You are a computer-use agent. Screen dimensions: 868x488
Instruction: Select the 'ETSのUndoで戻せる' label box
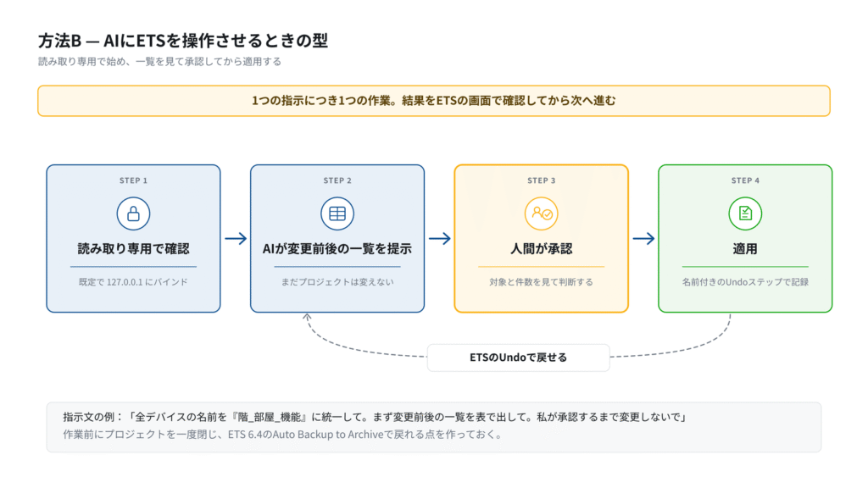(518, 358)
